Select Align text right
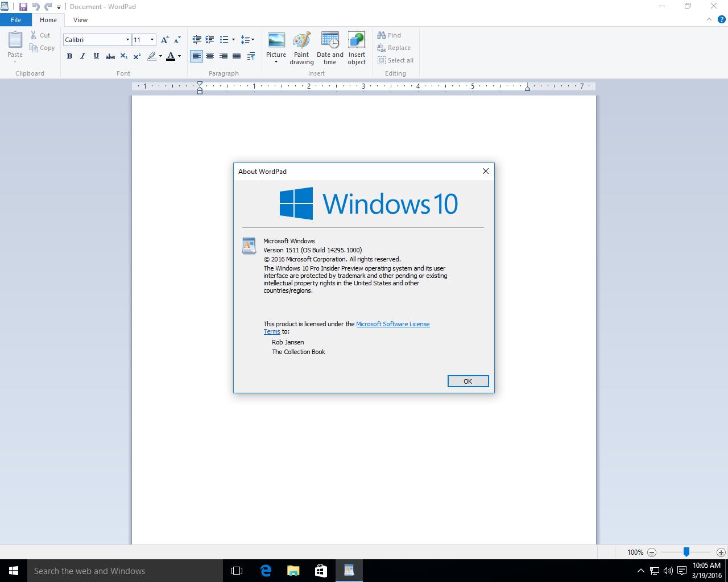728x582 pixels. click(223, 56)
